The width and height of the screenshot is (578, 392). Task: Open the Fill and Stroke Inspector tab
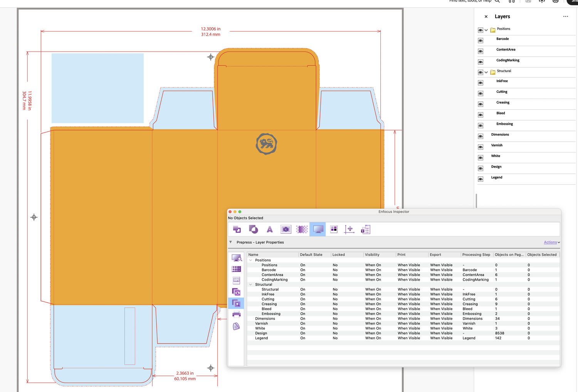pyautogui.click(x=253, y=229)
